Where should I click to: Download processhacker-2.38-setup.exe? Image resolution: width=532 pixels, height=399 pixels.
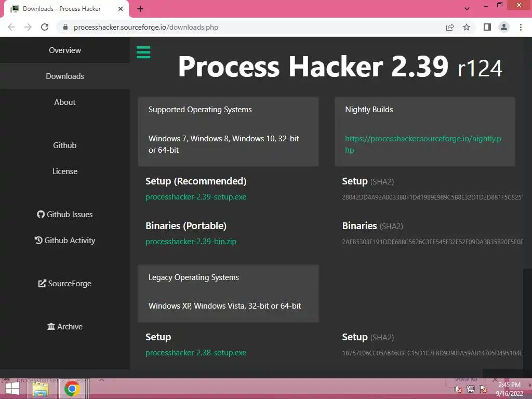(196, 353)
